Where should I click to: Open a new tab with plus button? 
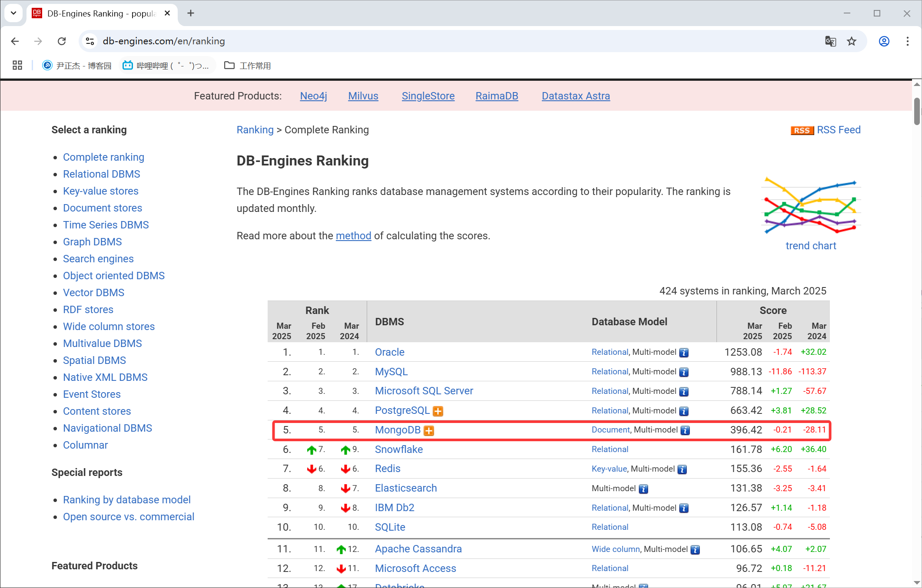click(x=190, y=13)
